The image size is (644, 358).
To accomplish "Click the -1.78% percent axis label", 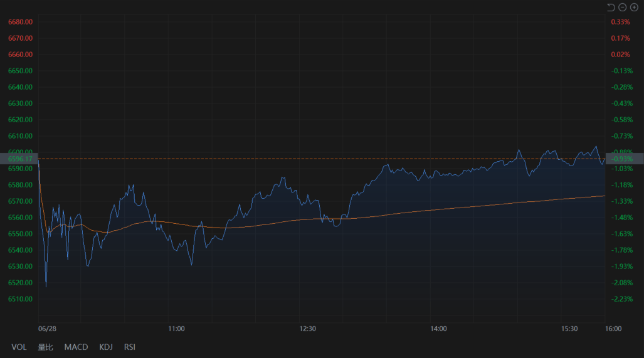I will click(x=622, y=250).
